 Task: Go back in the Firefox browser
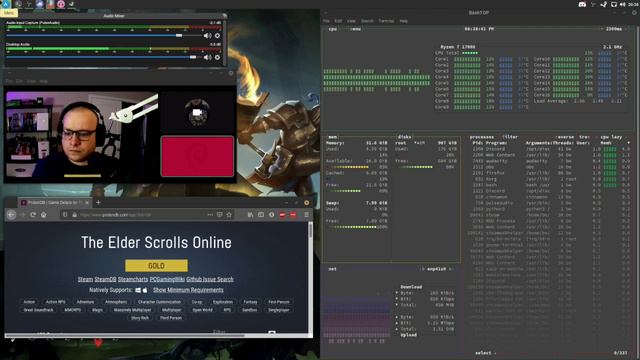pos(11,215)
